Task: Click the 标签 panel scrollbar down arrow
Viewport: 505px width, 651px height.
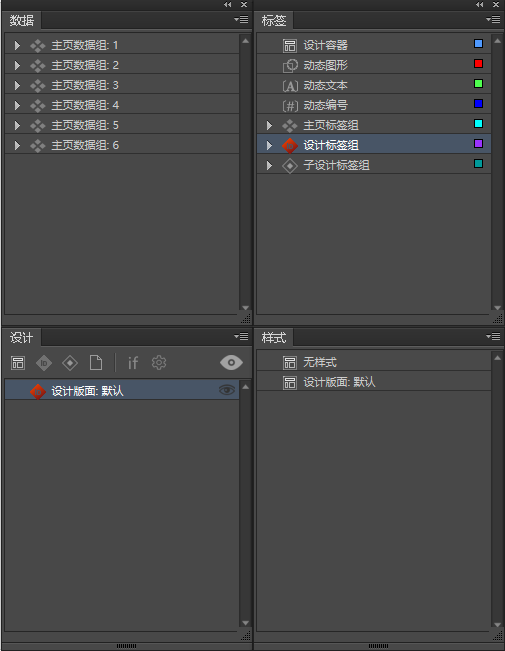Action: (x=497, y=308)
